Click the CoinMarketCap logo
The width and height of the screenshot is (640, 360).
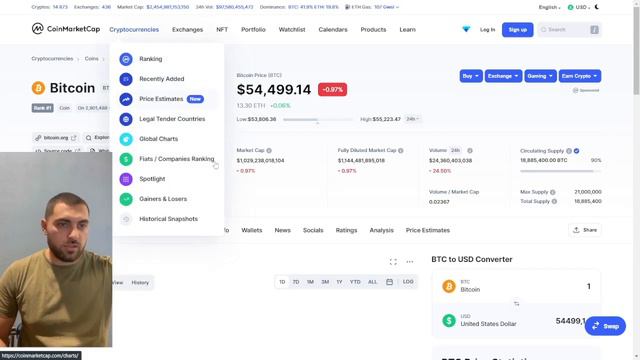(66, 29)
